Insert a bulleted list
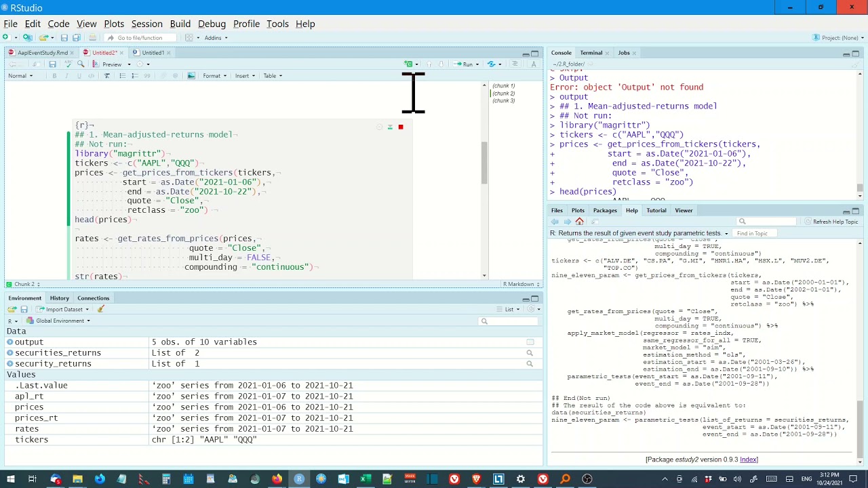Screen dimensions: 868x488 tap(123, 76)
